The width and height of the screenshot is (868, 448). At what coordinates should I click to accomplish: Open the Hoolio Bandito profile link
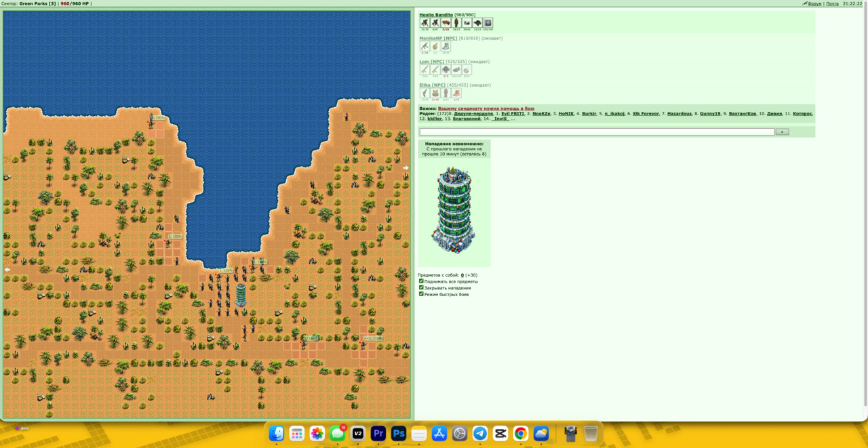(x=436, y=15)
